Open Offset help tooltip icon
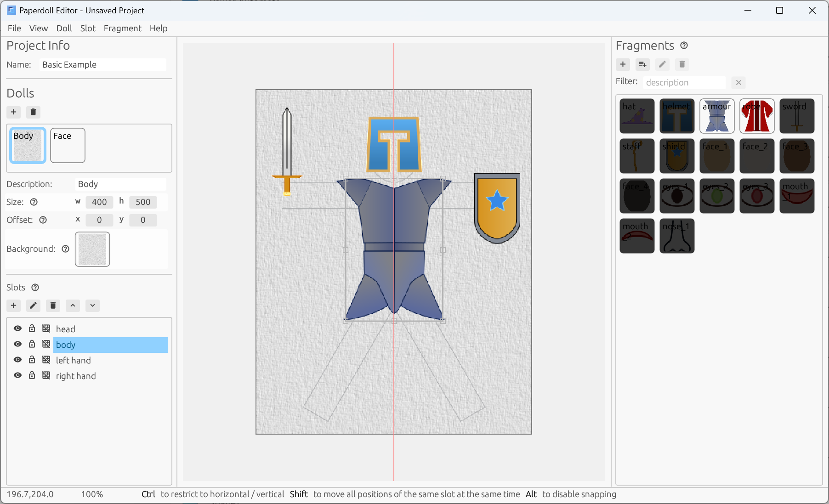This screenshot has height=504, width=829. pos(43,220)
